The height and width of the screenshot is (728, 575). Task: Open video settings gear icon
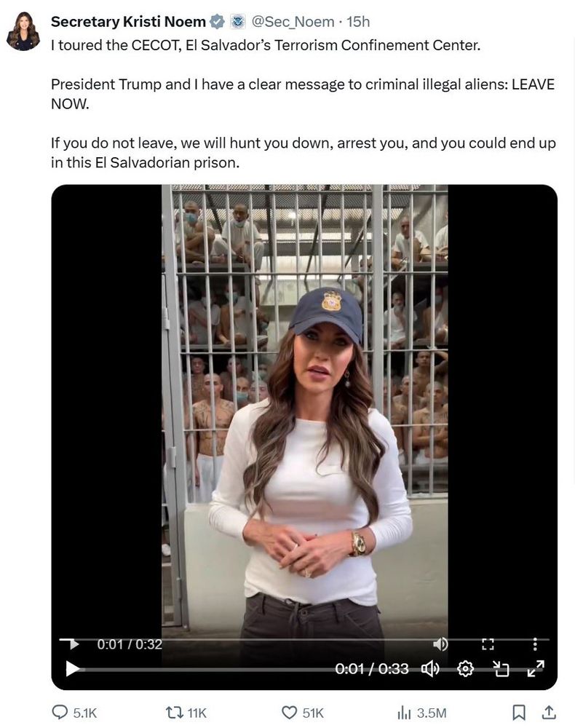point(466,669)
